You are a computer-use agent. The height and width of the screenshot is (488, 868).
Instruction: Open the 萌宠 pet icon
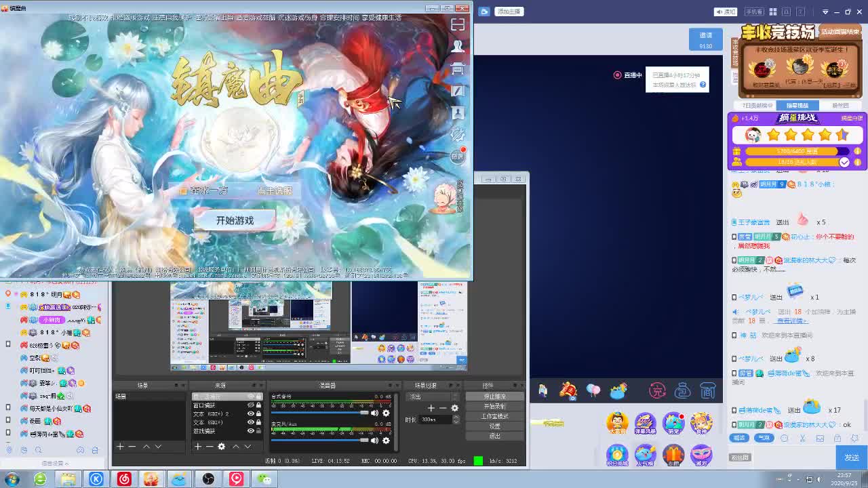pos(673,423)
